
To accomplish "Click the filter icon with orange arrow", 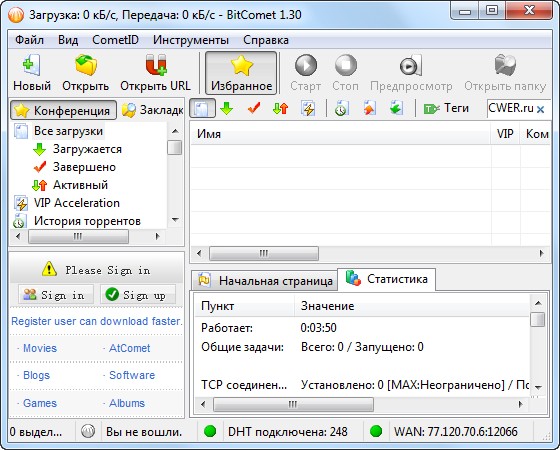I will 369,108.
